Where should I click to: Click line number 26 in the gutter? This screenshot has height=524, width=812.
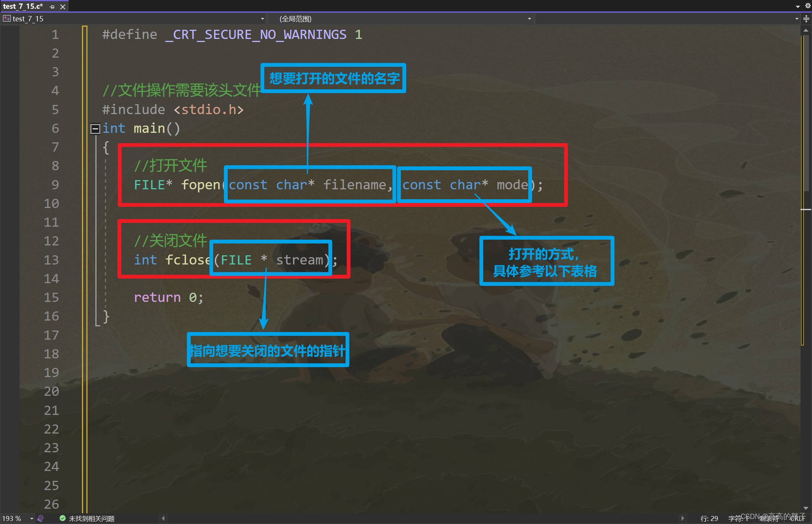pyautogui.click(x=51, y=505)
